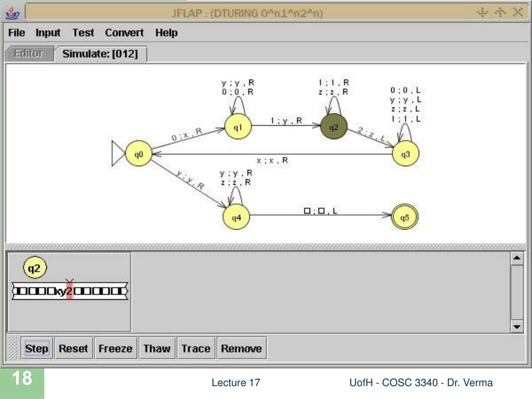Click the scrollbar up arrow
Viewport: 532px width, 399px height.
[517, 258]
